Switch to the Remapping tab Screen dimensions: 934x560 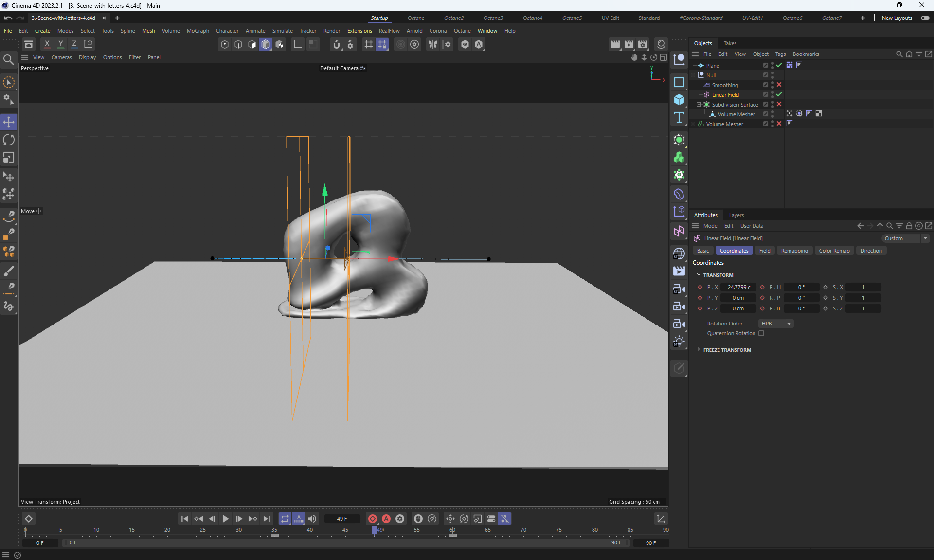tap(794, 251)
